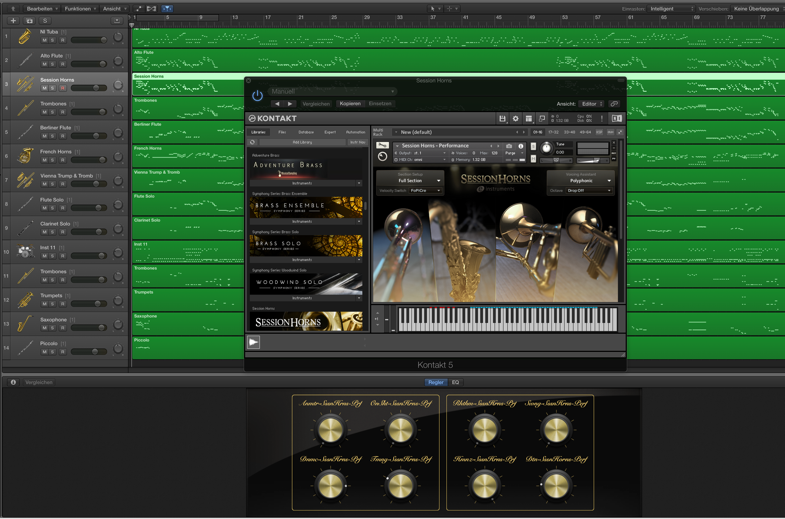Click the plug-in window link icon

[614, 104]
